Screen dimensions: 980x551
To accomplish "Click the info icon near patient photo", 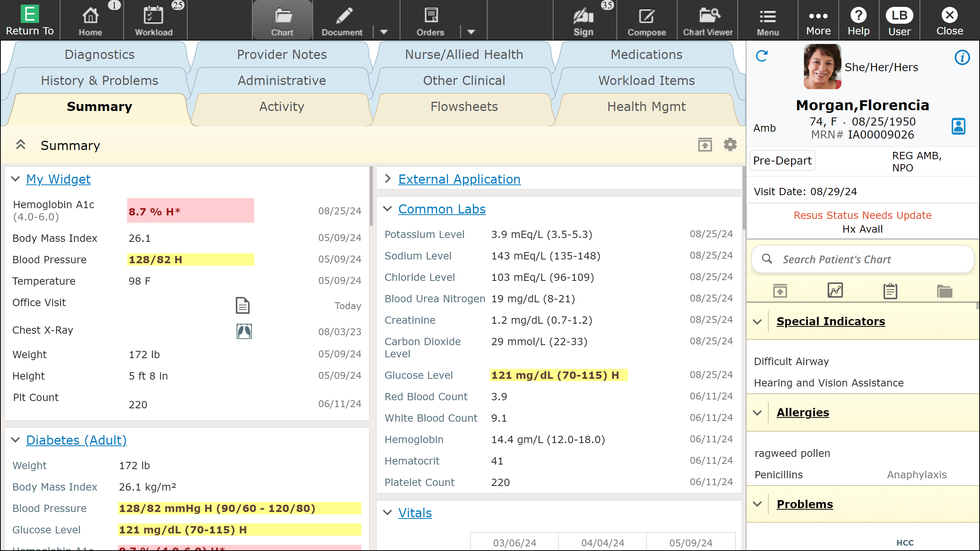I will 962,57.
